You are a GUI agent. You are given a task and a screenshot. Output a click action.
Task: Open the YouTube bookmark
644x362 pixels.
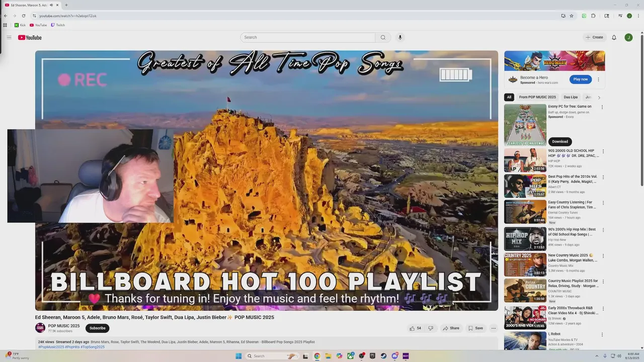point(38,25)
